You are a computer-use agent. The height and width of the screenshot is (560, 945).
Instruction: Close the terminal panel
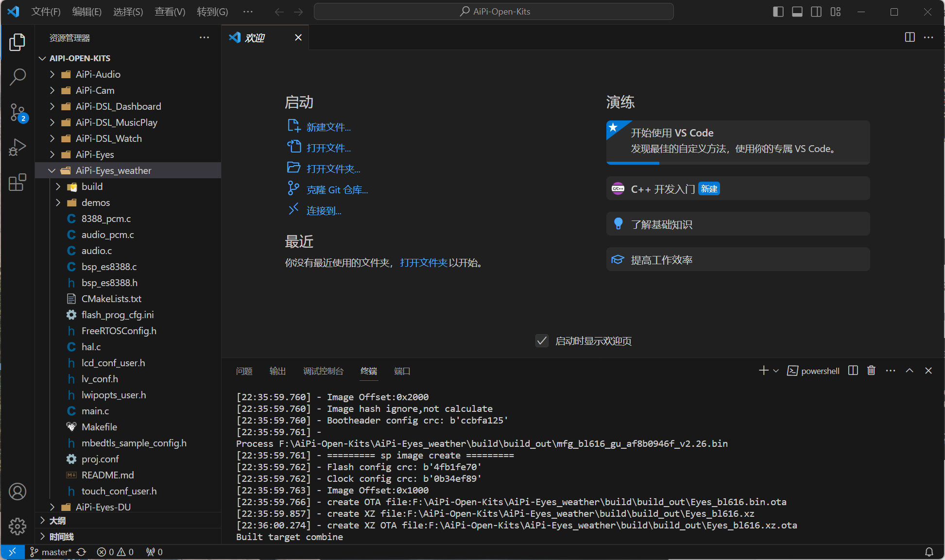point(928,371)
